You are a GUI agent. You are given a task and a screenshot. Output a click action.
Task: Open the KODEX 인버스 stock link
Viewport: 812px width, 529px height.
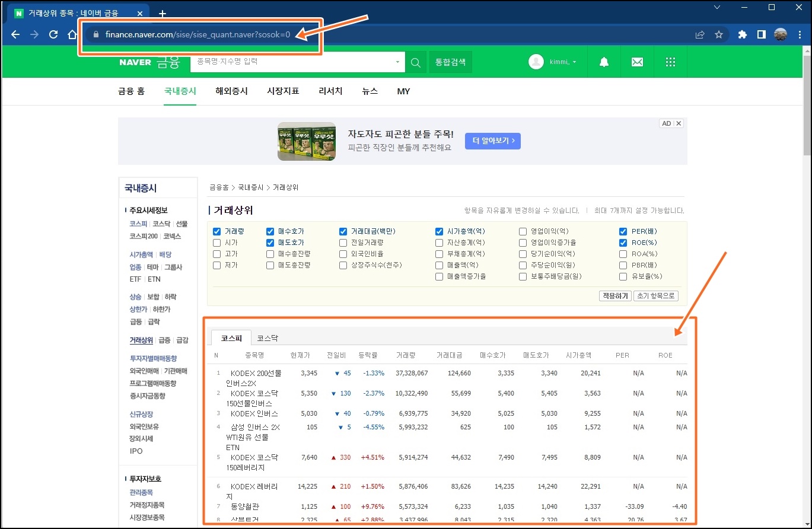[254, 413]
